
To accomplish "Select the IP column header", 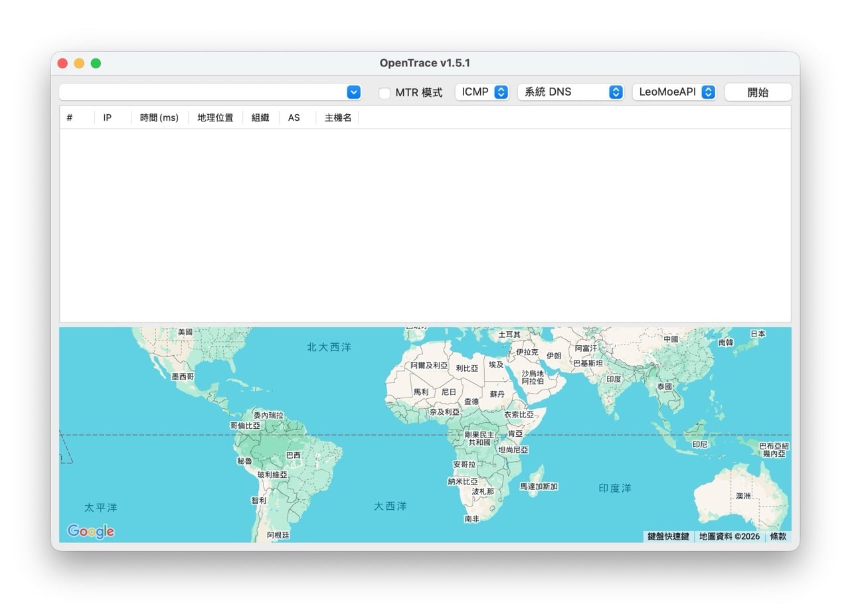I will point(107,117).
